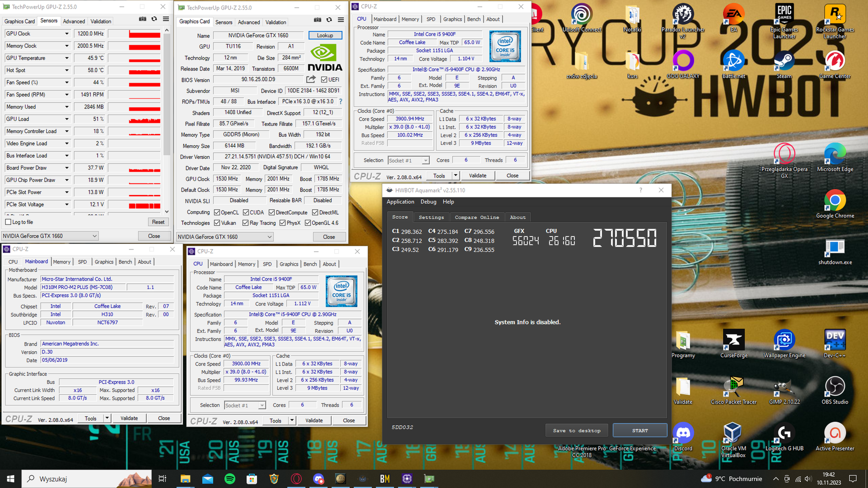The height and width of the screenshot is (488, 868).
Task: Switch to Advanced tab in GPU-Z Sensors window
Action: click(74, 21)
